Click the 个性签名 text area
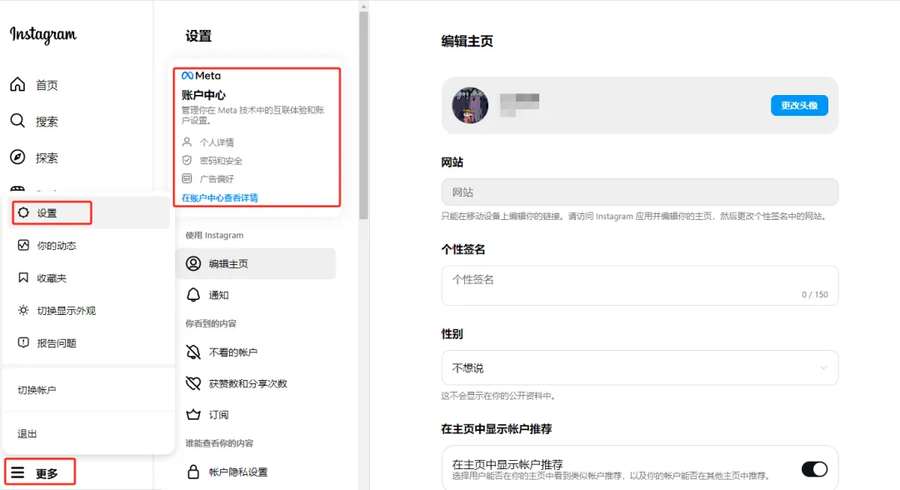 tap(639, 286)
